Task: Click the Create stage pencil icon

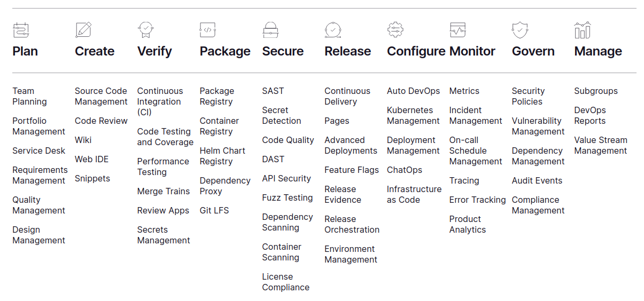Action: (83, 30)
